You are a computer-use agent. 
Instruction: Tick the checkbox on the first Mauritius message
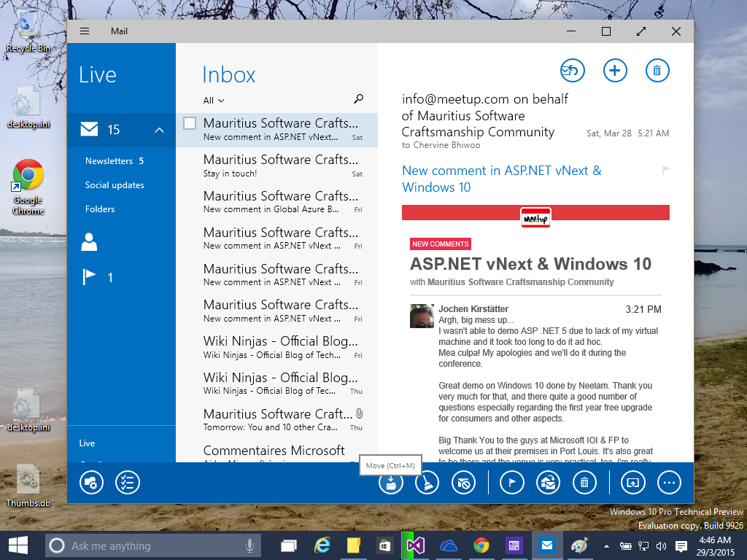click(190, 123)
